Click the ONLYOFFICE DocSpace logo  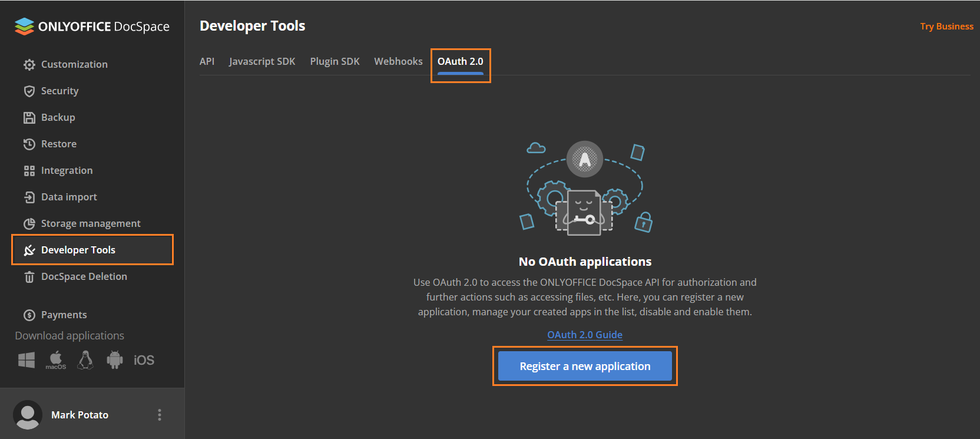[x=92, y=27]
